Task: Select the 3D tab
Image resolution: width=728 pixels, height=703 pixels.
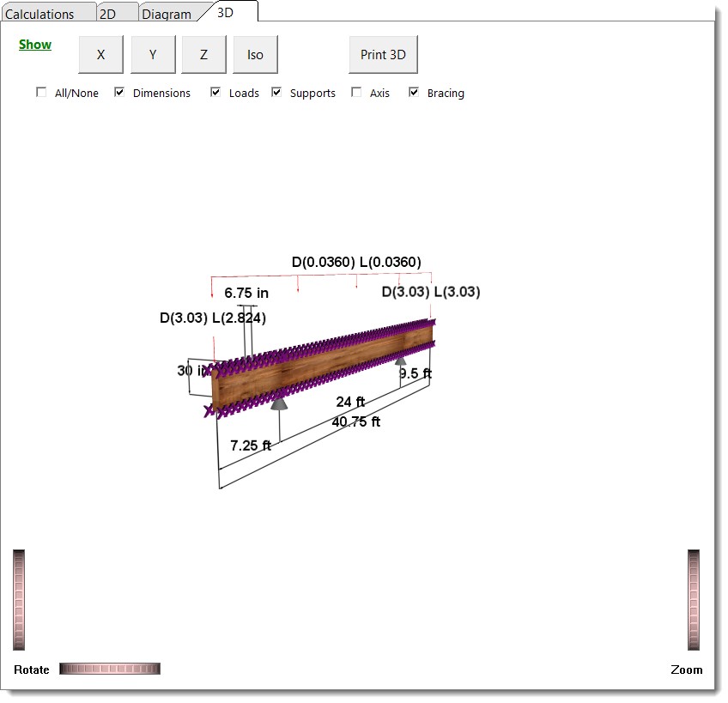Action: point(226,12)
